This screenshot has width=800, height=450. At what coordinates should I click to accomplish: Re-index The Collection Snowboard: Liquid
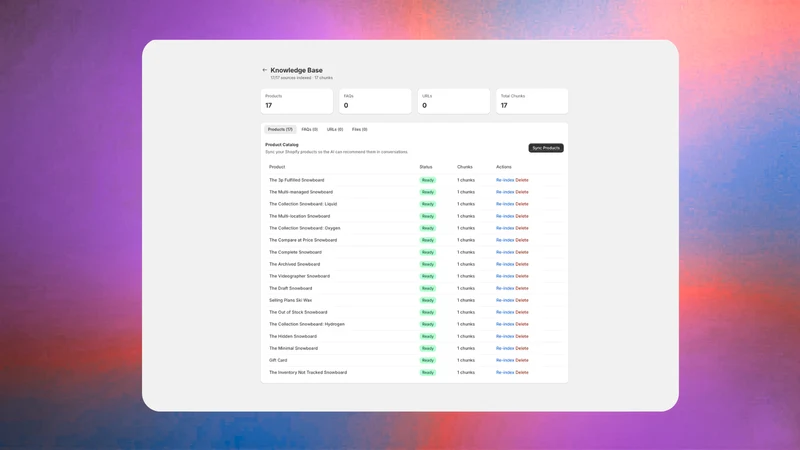coord(505,204)
